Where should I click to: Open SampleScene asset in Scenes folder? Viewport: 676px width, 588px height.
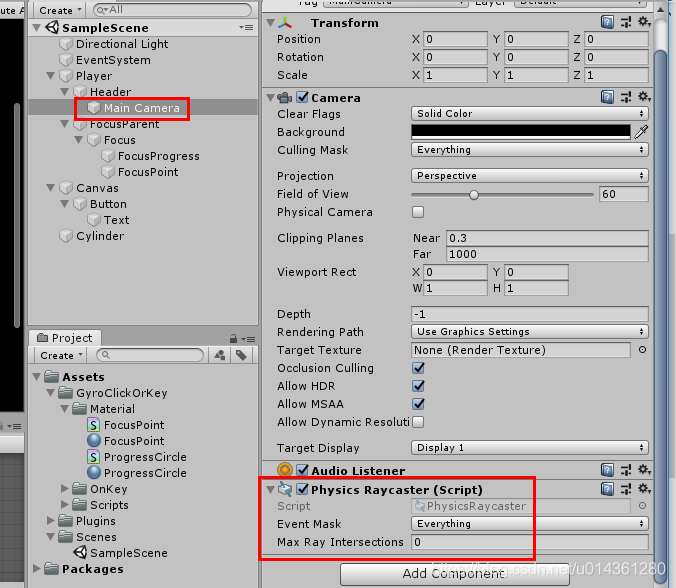point(121,553)
